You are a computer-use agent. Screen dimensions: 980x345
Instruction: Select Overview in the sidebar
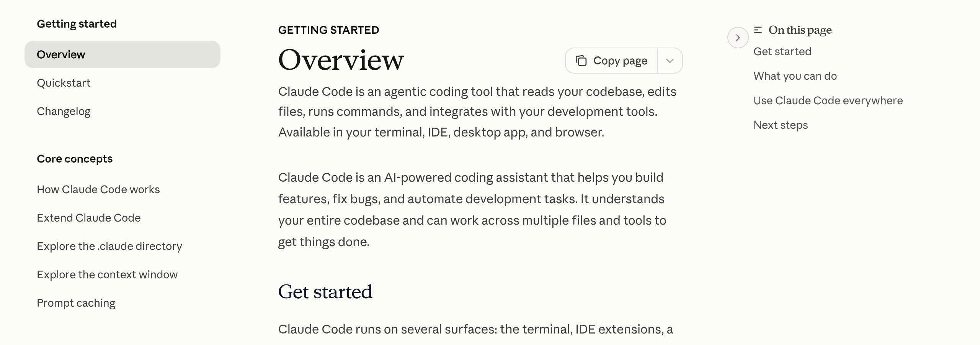tap(122, 54)
